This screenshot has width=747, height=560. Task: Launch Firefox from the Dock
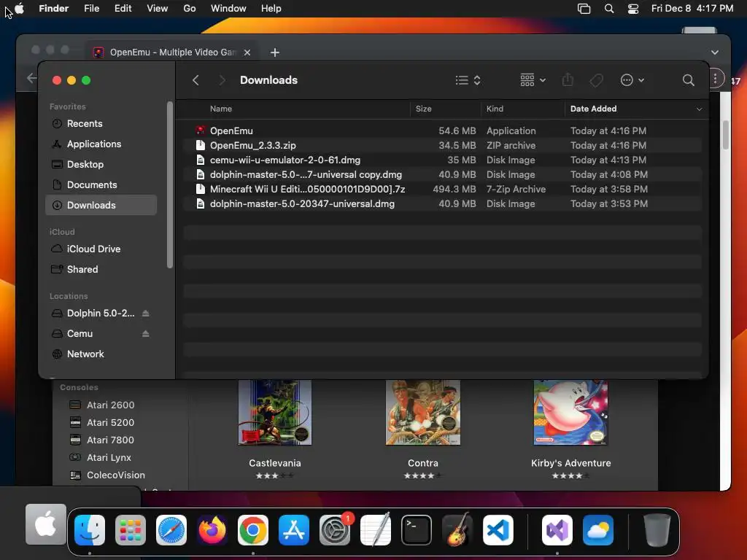click(212, 530)
